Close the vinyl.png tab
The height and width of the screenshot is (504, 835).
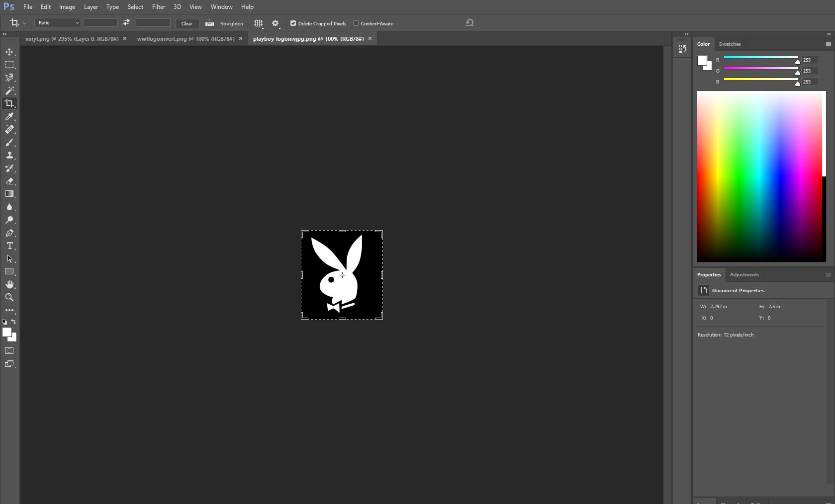(125, 38)
